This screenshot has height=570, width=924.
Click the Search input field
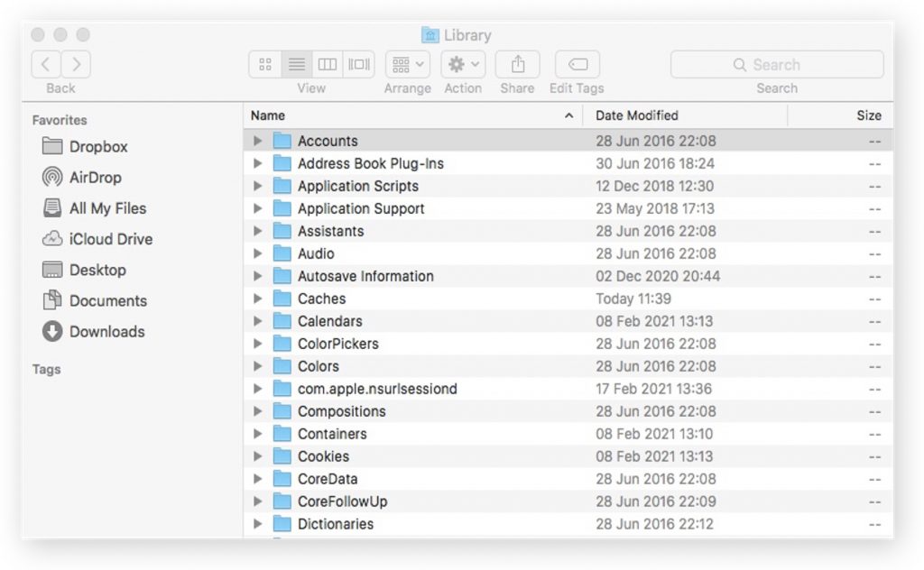point(776,65)
